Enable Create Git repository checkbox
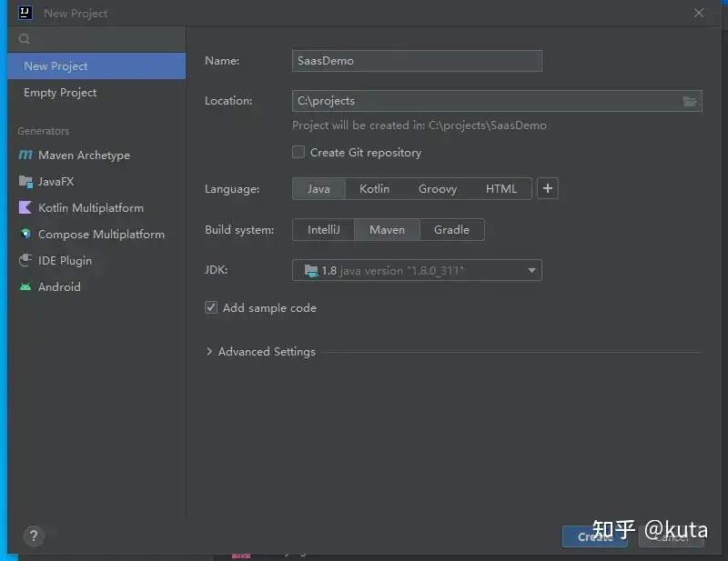 (x=298, y=152)
